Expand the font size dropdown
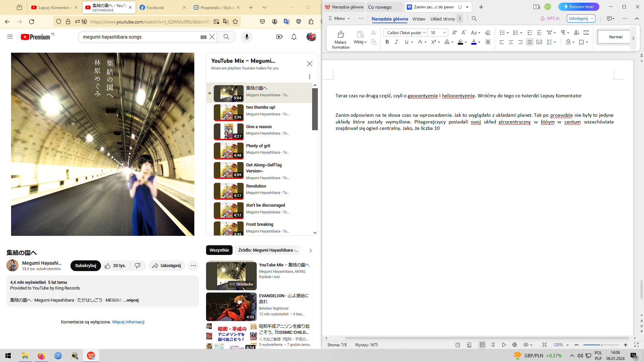The image size is (644, 362). [444, 33]
